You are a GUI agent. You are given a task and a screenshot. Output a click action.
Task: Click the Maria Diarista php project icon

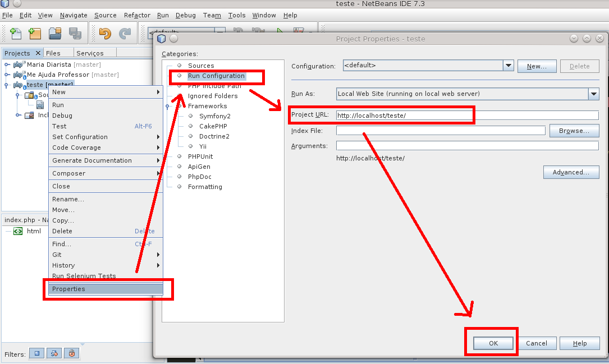click(x=19, y=64)
